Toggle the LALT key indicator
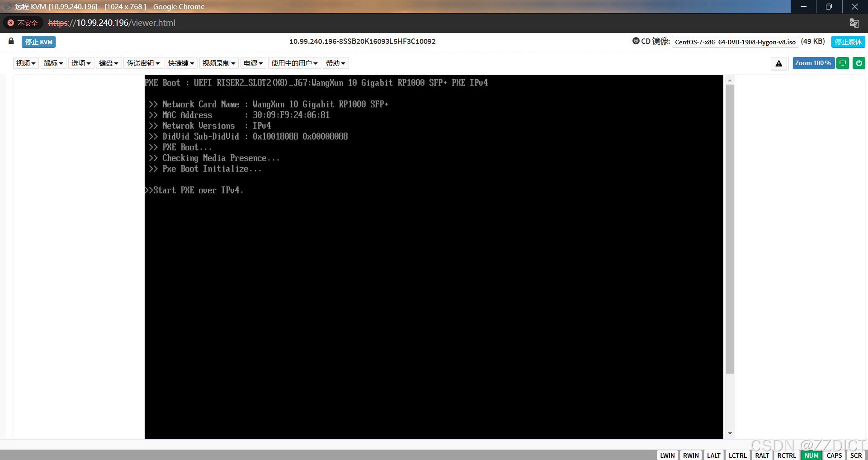This screenshot has height=460, width=868. click(x=714, y=455)
